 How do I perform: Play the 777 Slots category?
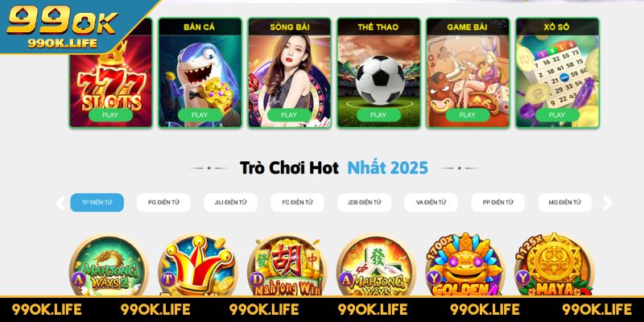110,115
